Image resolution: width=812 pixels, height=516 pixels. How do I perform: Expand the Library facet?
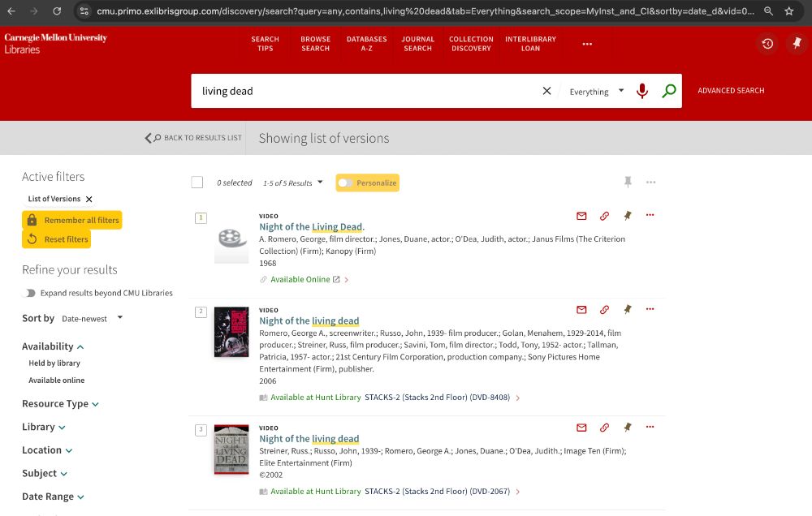(x=44, y=427)
